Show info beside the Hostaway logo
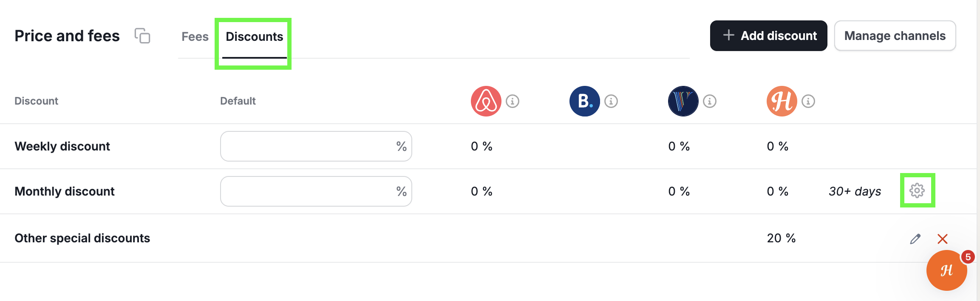 (x=808, y=101)
